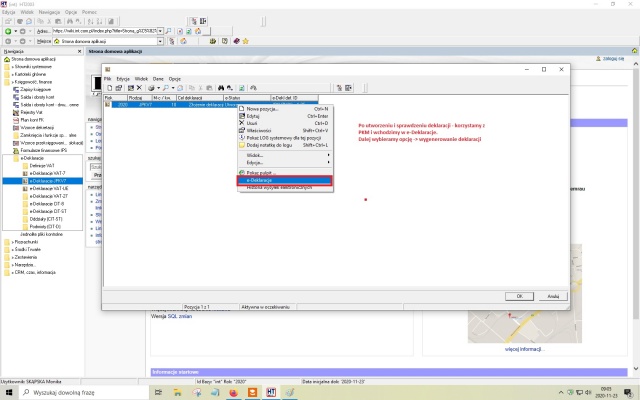This screenshot has height=400, width=640.
Task: Click the 'zaloguj się' link
Action: coord(613,59)
